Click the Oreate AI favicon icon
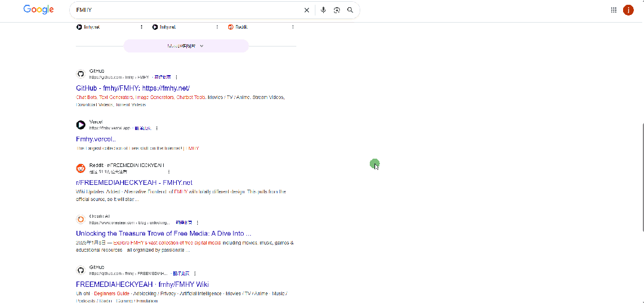Viewport: 644px width, 303px height. (81, 219)
